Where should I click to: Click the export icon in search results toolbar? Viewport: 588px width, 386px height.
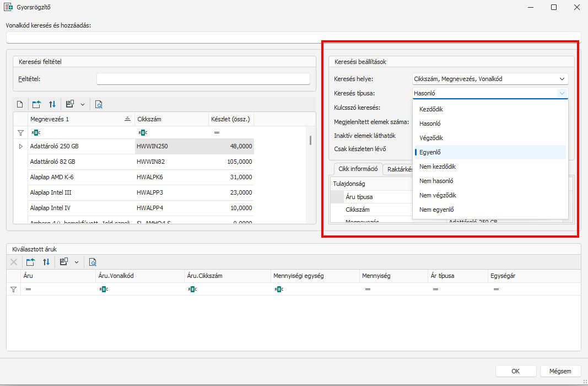pyautogui.click(x=37, y=104)
